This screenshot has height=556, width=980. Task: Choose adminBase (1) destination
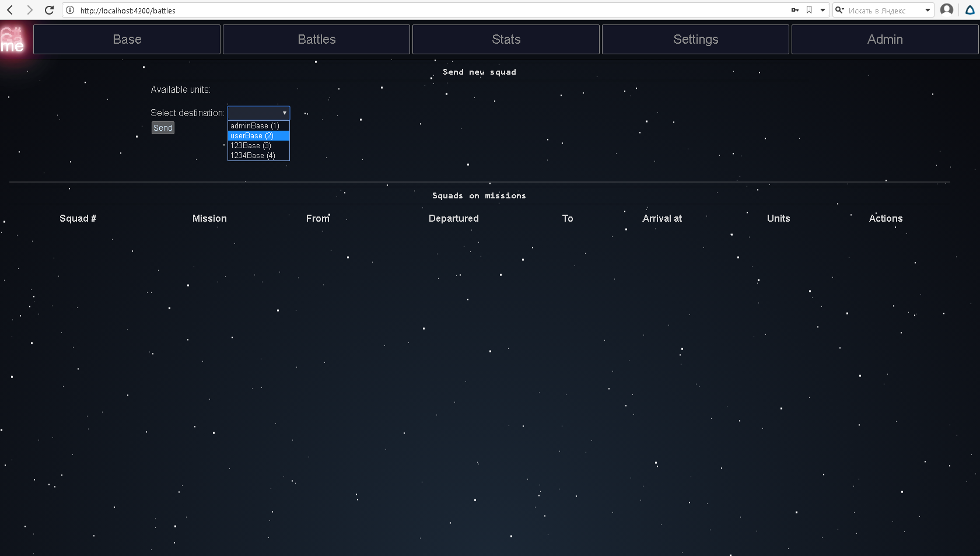click(258, 126)
